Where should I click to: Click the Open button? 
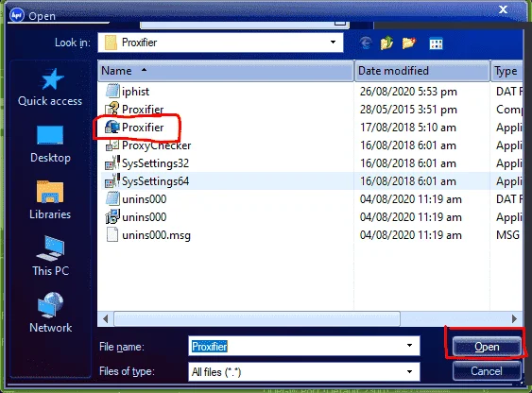tap(487, 347)
